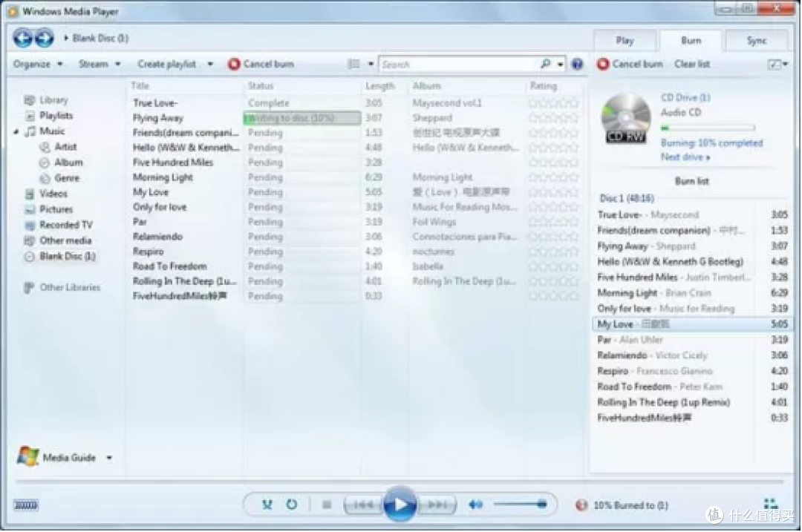Select Artist under Music
Image resolution: width=802 pixels, height=532 pixels.
click(x=65, y=147)
